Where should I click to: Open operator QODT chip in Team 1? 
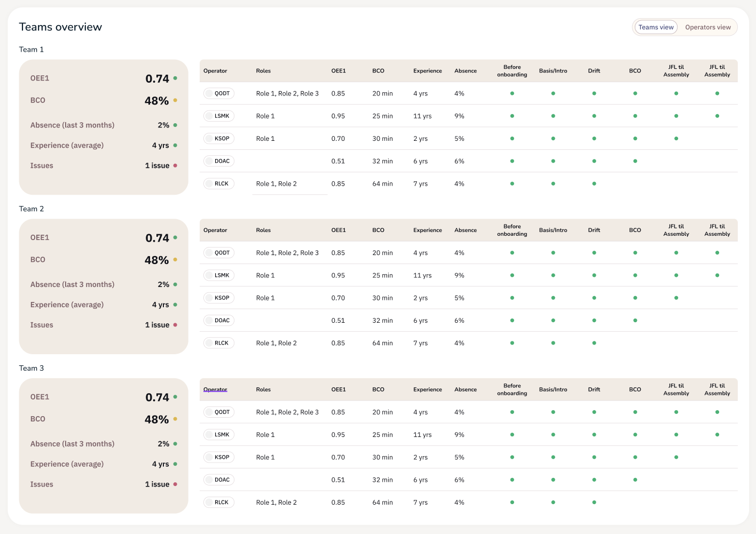coord(219,93)
